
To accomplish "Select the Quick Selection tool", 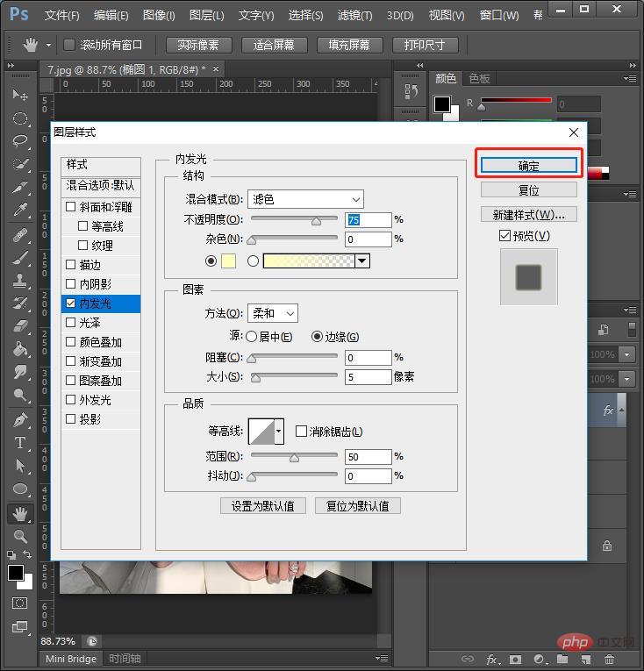I will [19, 164].
